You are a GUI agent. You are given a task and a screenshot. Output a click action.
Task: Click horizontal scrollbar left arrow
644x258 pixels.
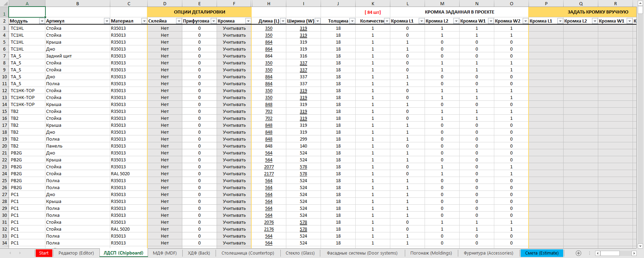tap(598, 253)
